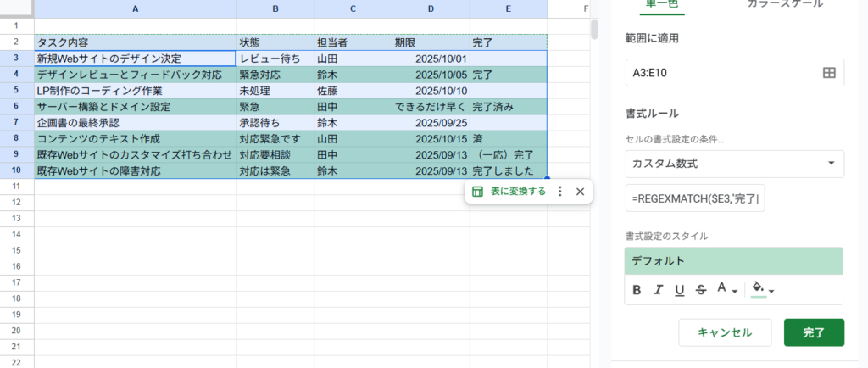
Task: Open the text color picker
Action: [727, 290]
